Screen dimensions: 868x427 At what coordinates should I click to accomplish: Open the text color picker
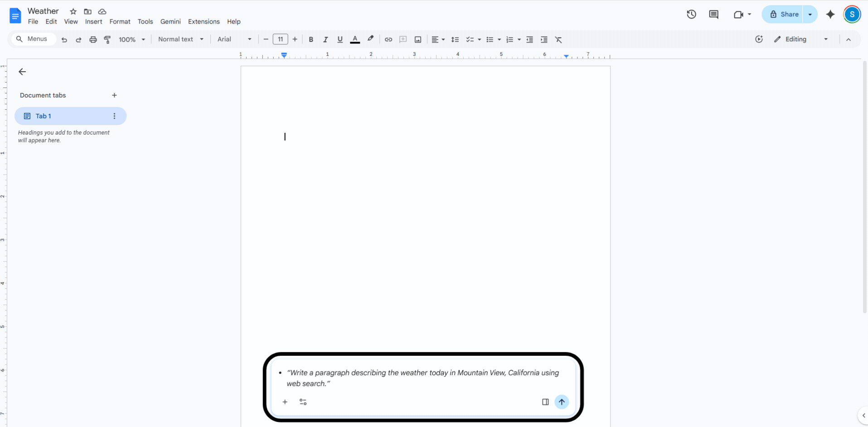click(x=355, y=39)
